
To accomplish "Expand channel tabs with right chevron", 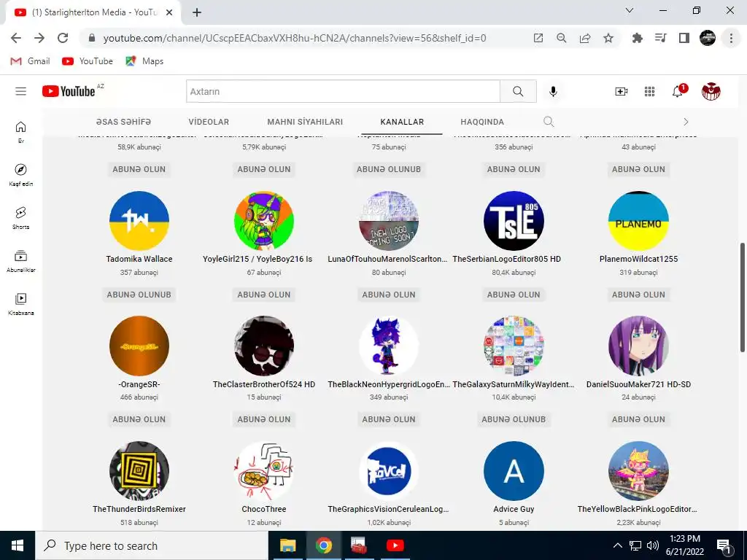I will pyautogui.click(x=686, y=122).
